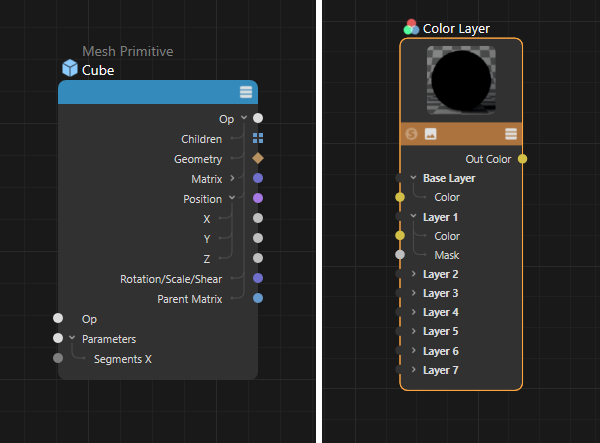Collapse the Position output group
Viewport: 600px width, 443px height.
click(x=232, y=198)
